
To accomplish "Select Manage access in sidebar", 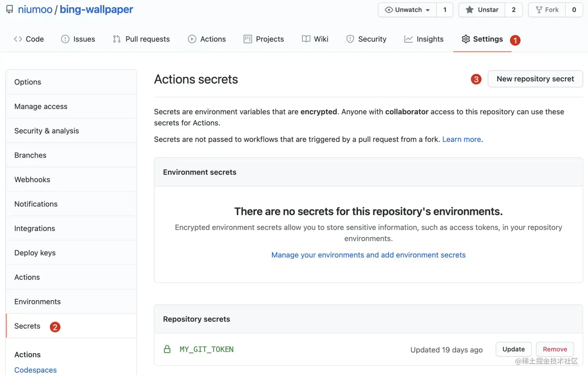I will point(71,106).
